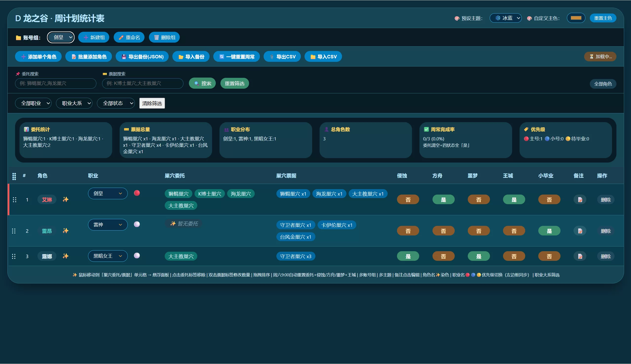Click the 重置主色 button
The height and width of the screenshot is (364, 631).
(603, 18)
